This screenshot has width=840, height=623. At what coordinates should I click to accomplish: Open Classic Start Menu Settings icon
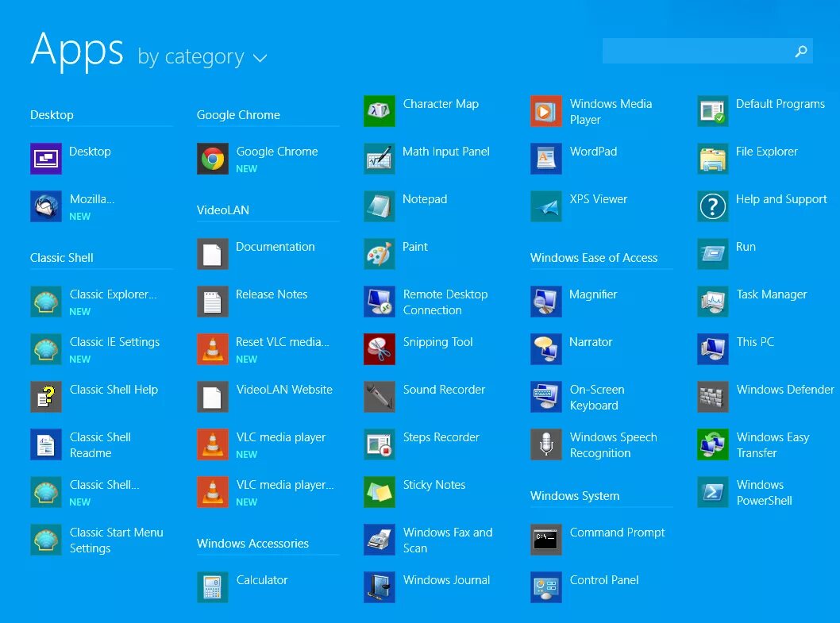46,540
